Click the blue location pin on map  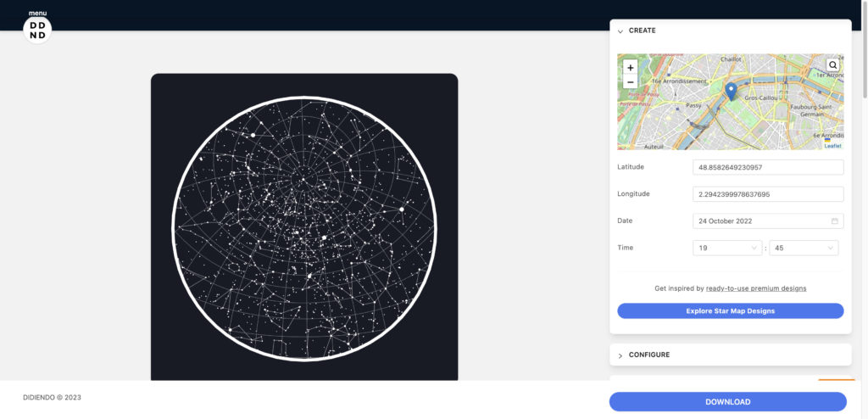pos(731,92)
